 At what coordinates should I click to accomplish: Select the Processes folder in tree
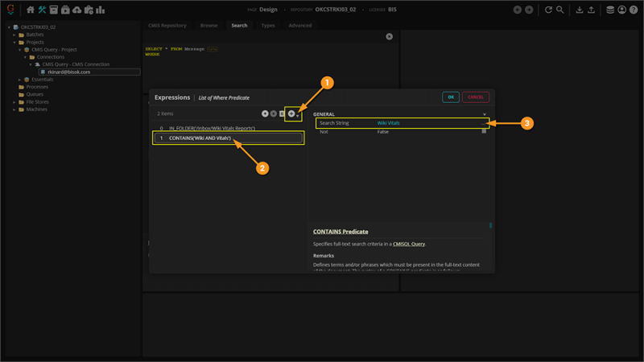(37, 87)
